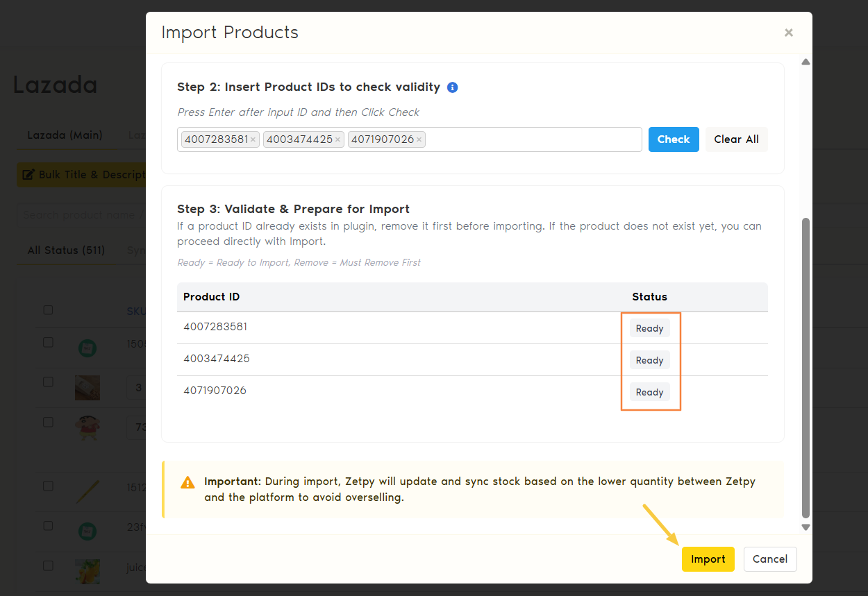Click the cartoon character product thumbnail
The height and width of the screenshot is (596, 868).
pyautogui.click(x=87, y=427)
